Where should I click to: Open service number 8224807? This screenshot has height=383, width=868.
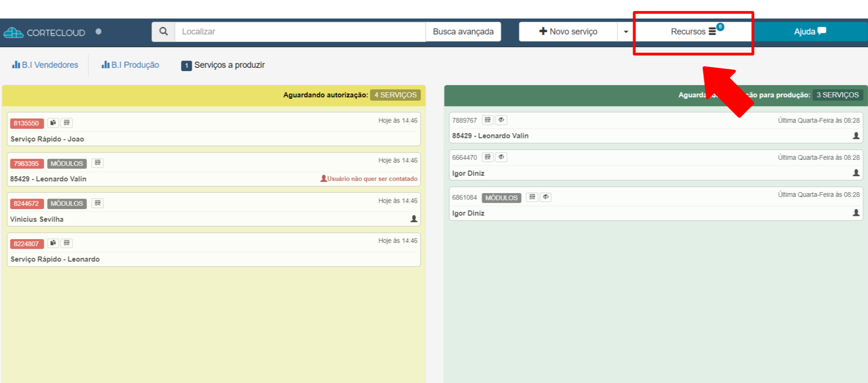(x=26, y=244)
